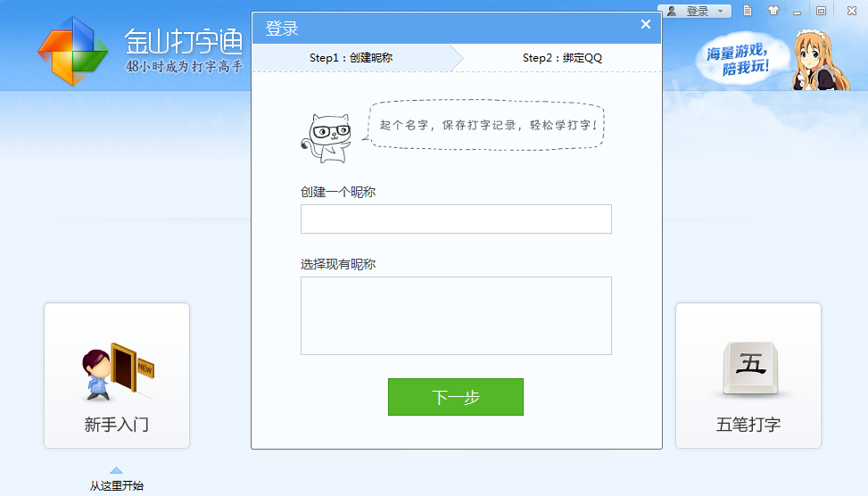The image size is (868, 496).
Task: Click the cat mascot with glasses
Action: tap(327, 138)
